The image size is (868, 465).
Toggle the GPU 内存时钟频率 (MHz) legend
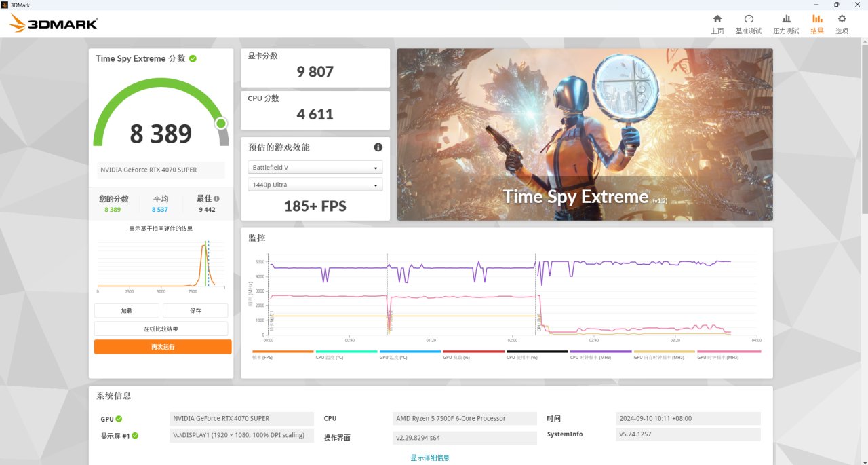665,354
